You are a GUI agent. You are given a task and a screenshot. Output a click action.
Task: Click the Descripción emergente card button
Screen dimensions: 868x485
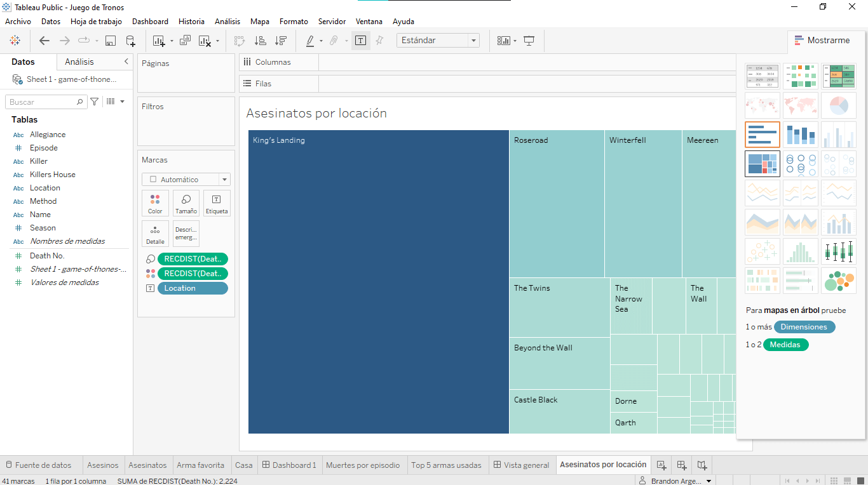coord(186,234)
